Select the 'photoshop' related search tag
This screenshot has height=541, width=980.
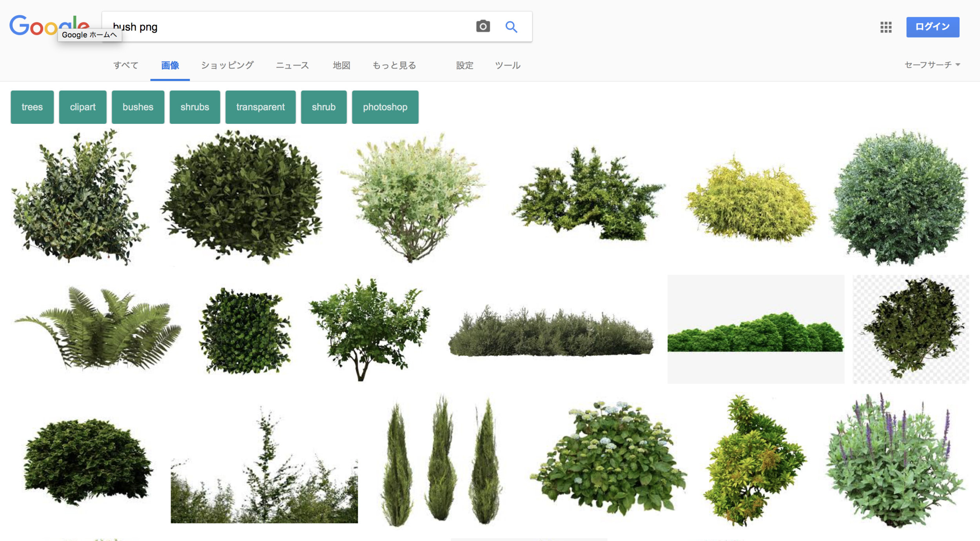[x=386, y=107]
